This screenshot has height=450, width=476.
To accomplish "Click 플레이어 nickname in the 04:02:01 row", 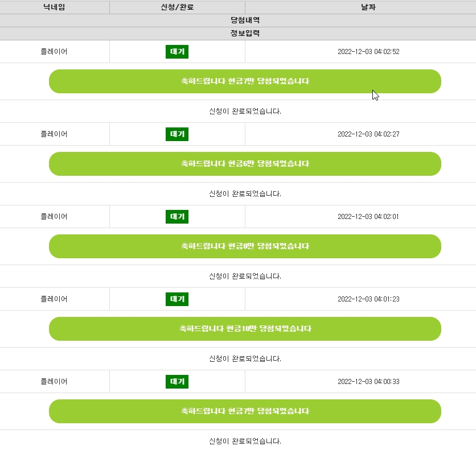I will [54, 217].
